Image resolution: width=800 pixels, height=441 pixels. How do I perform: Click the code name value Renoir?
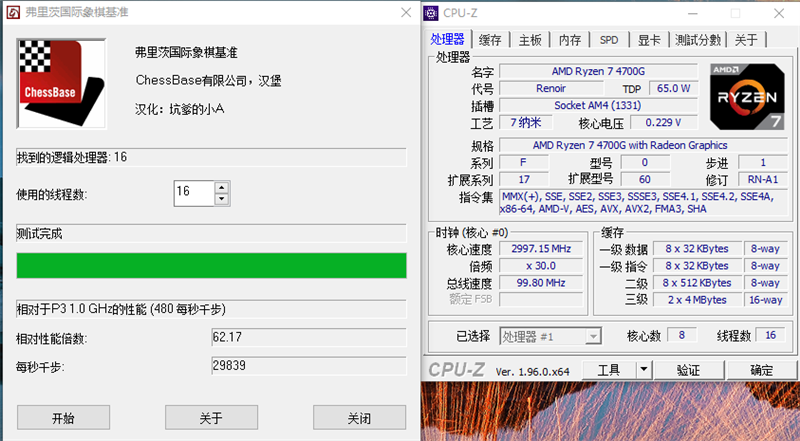pyautogui.click(x=551, y=88)
